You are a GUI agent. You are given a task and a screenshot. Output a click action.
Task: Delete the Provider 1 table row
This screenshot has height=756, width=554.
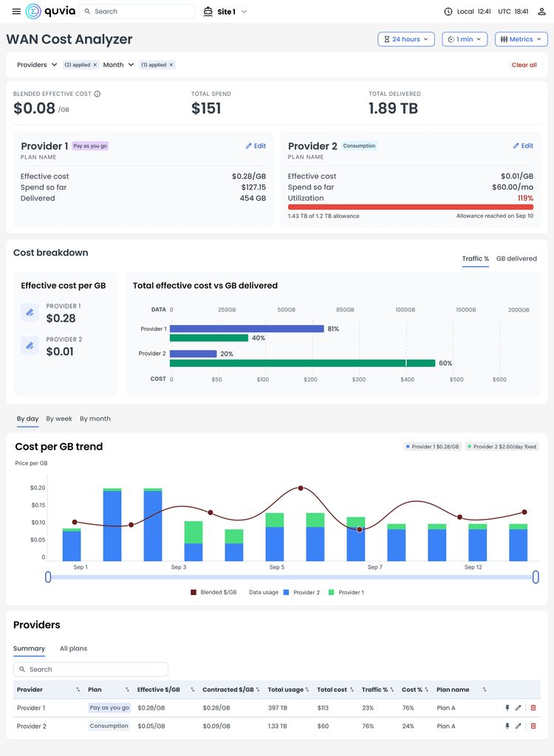click(x=533, y=708)
